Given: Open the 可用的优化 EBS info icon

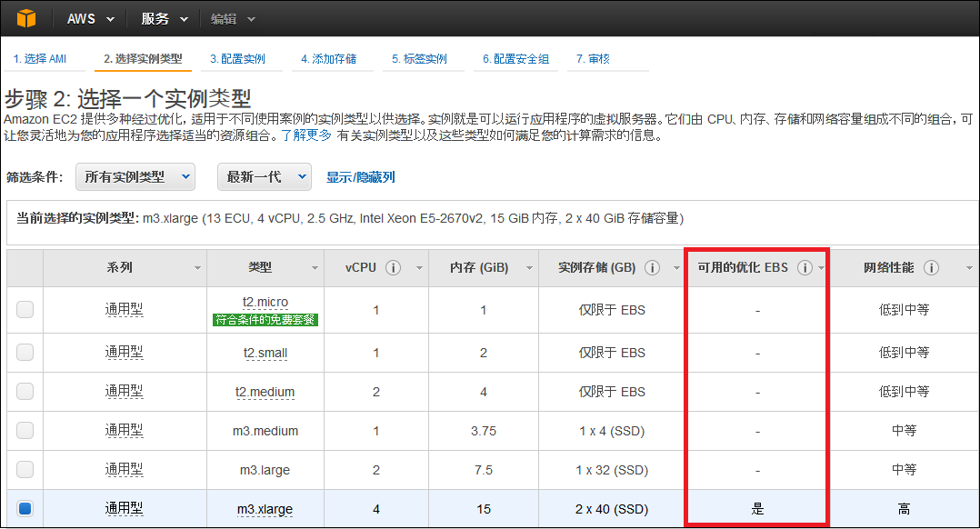Looking at the screenshot, I should [x=805, y=268].
